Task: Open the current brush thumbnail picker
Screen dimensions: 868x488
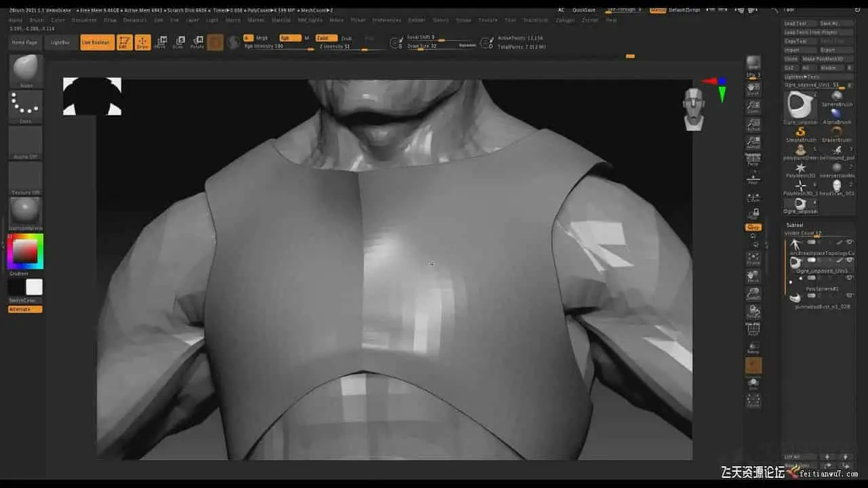Action: tap(26, 70)
